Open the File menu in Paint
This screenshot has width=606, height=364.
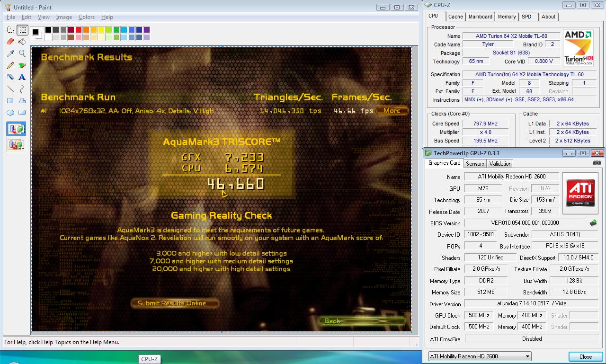(x=11, y=17)
